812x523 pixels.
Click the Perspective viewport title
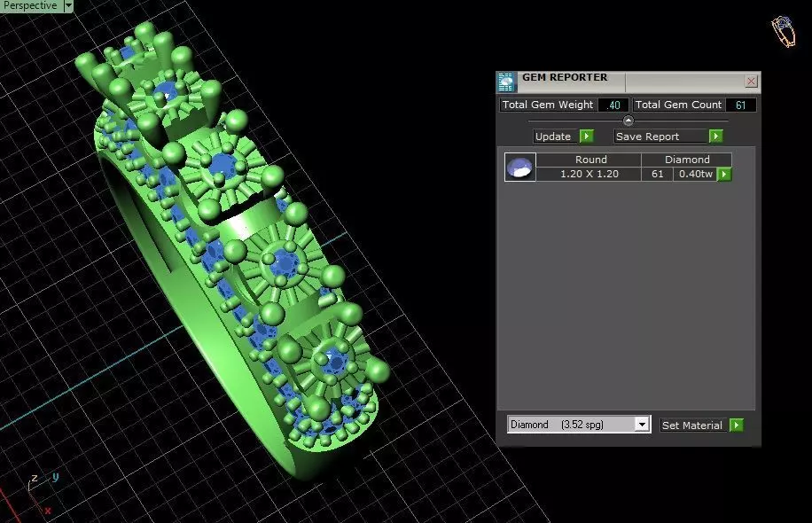[x=30, y=5]
